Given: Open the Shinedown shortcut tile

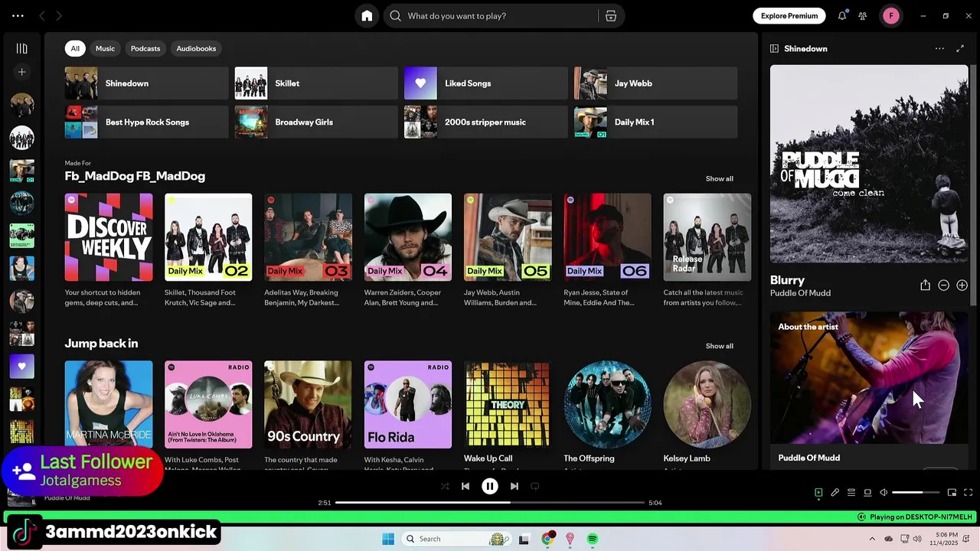Looking at the screenshot, I should [x=146, y=83].
